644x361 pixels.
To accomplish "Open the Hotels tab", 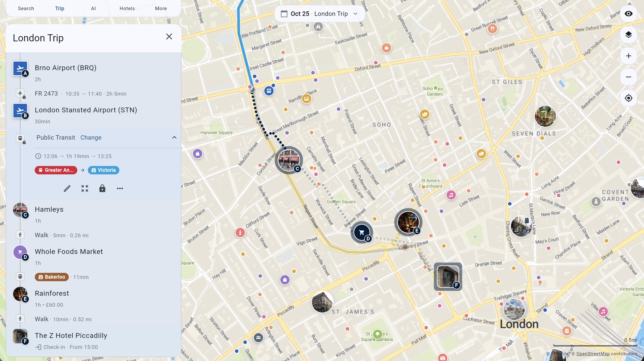I will pos(127,8).
